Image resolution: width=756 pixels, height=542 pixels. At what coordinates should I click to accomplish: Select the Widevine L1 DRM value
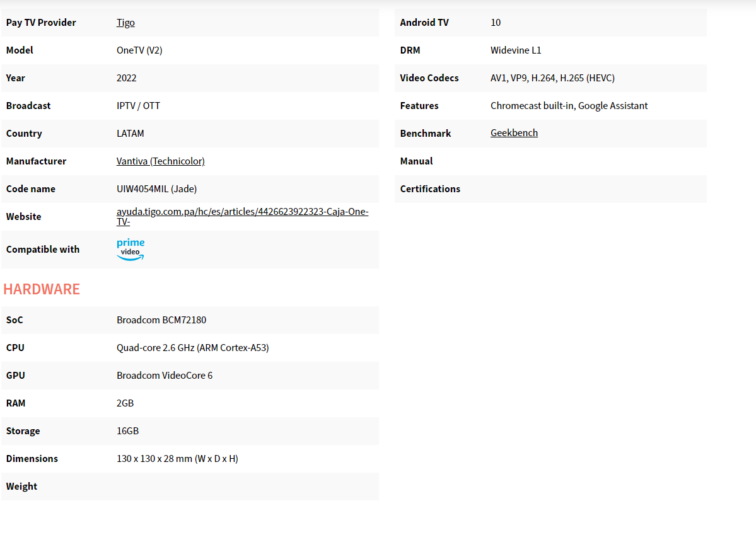tap(516, 50)
